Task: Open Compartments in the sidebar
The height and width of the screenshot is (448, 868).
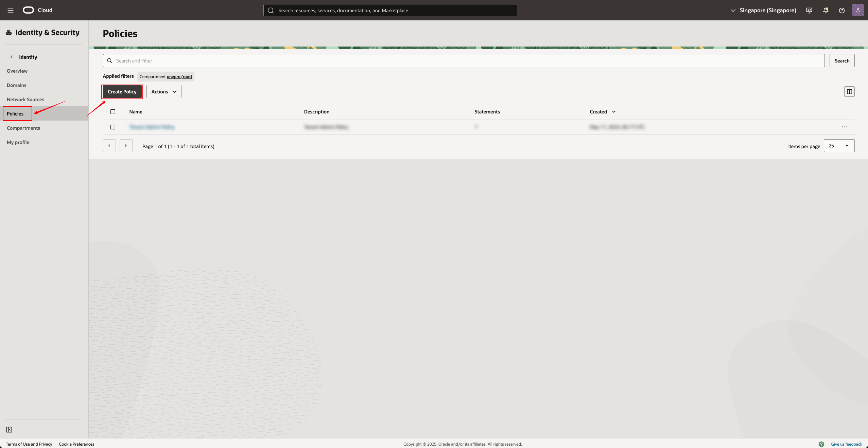Action: 23,128
